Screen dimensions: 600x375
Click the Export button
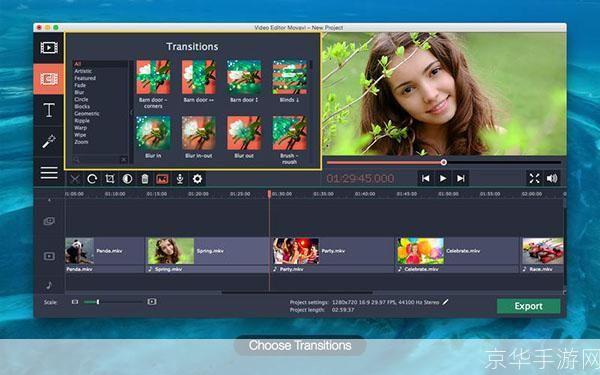point(528,306)
